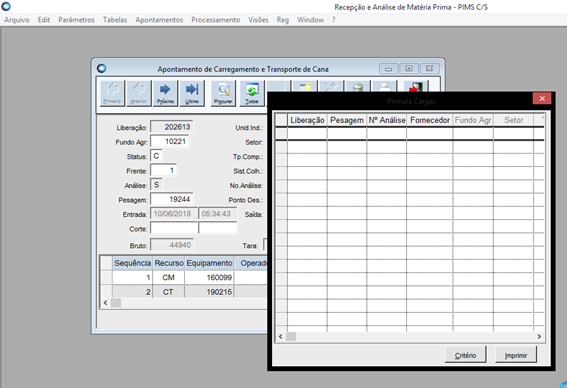Restore the Apontamento de Carregamento window
The height and width of the screenshot is (388, 567).
[x=409, y=68]
